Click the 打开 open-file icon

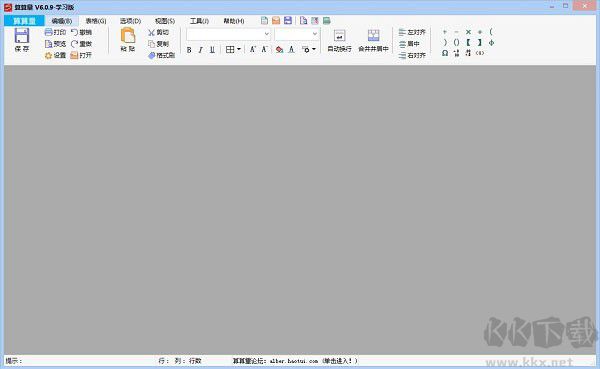[74, 56]
